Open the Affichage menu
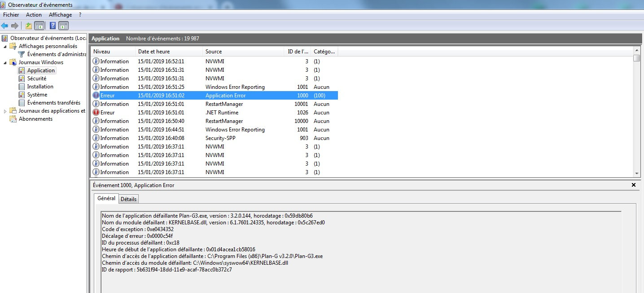The height and width of the screenshot is (293, 644). click(61, 15)
